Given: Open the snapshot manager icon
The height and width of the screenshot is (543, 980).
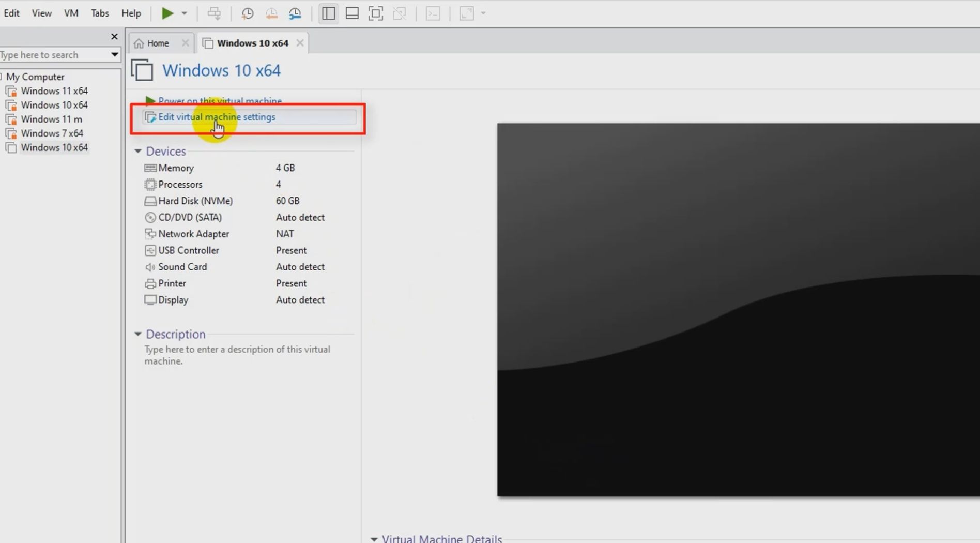Looking at the screenshot, I should [295, 13].
